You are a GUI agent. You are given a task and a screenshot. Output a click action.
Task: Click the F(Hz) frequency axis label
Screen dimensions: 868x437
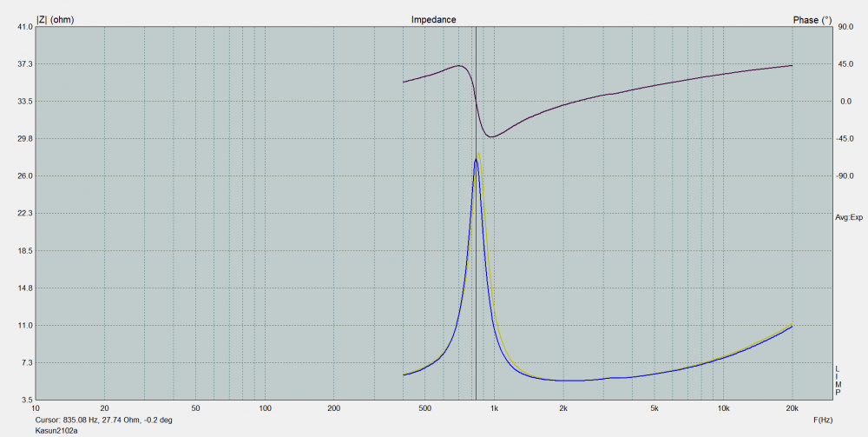(x=826, y=420)
